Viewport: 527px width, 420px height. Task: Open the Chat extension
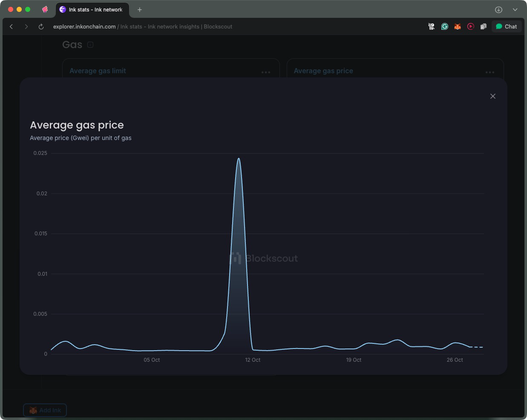pos(506,26)
